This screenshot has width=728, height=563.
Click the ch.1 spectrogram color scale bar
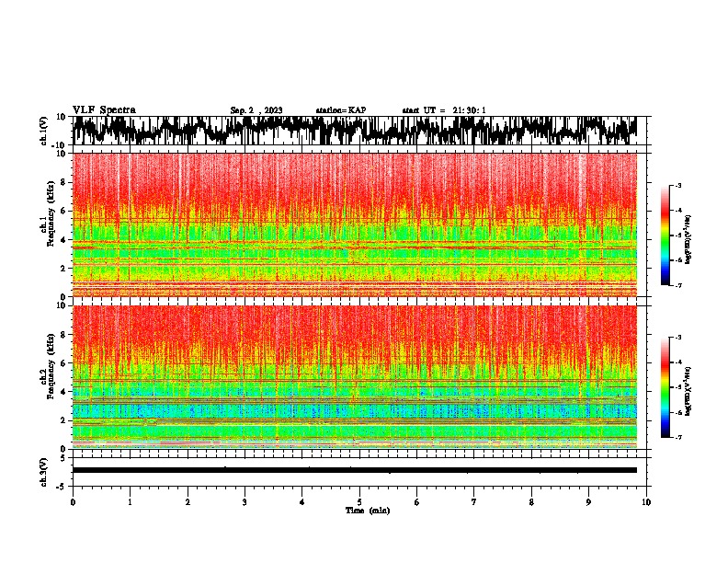click(665, 236)
